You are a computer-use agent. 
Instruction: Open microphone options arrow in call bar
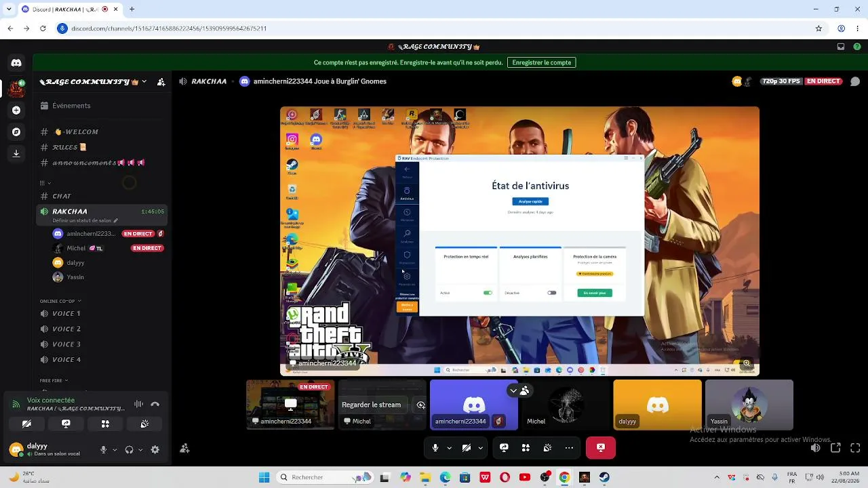click(450, 448)
